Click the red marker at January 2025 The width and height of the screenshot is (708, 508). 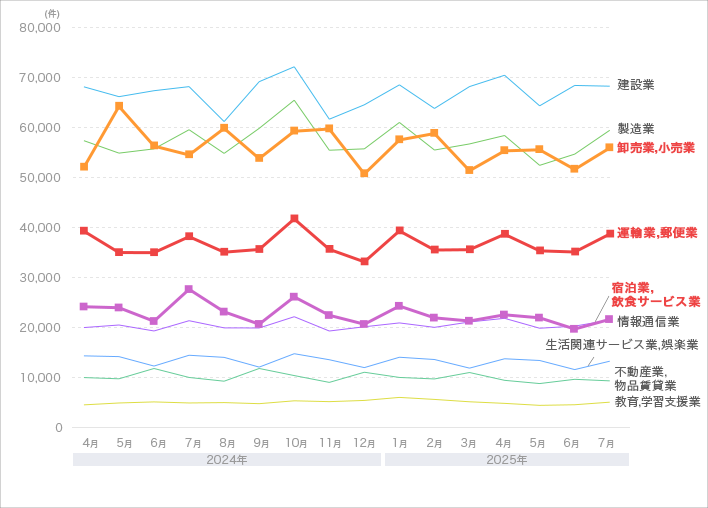tap(399, 231)
